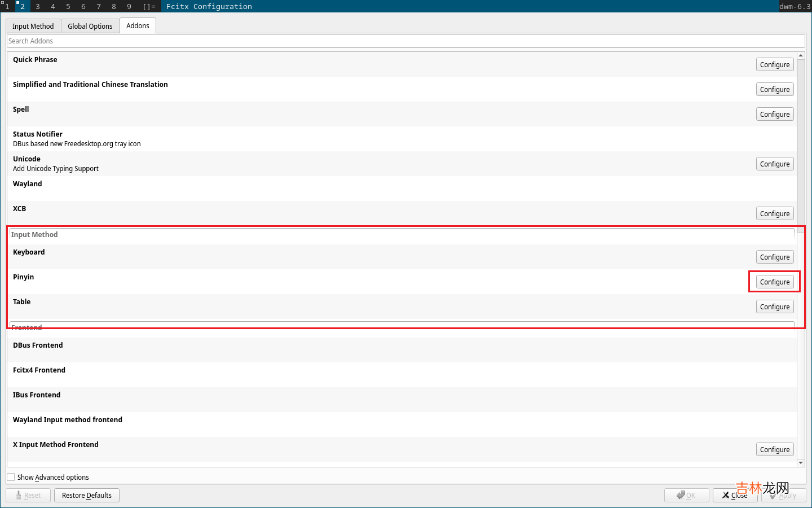Click the Restore Defaults button

(87, 496)
